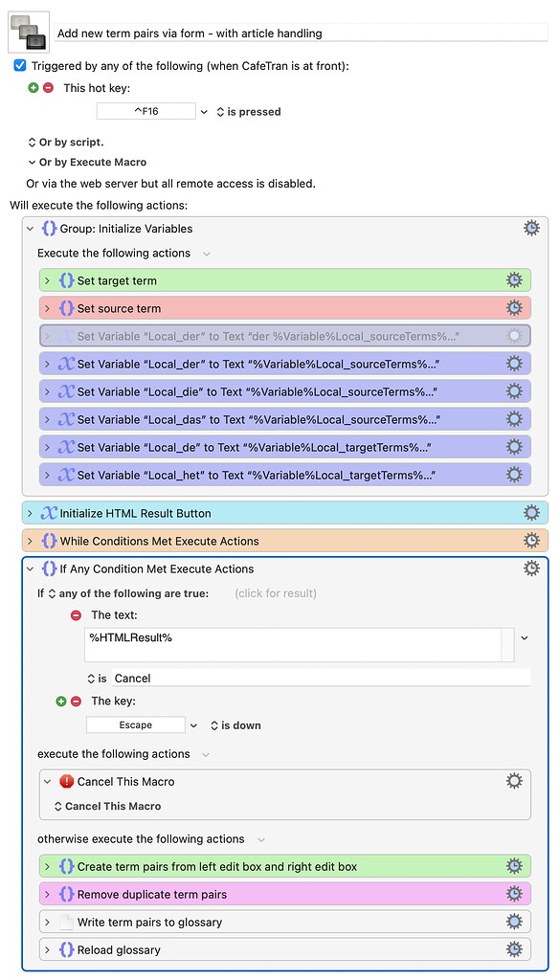The height and width of the screenshot is (980, 560).
Task: Open the dropdown next to the Escape key field
Action: click(x=193, y=725)
